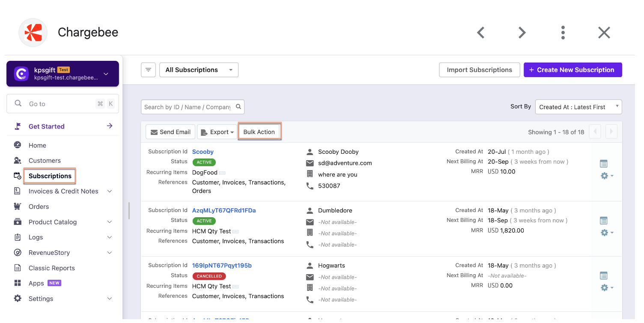Open detail view icon for 169lpNT67Pqyt195b subscription
The width and height of the screenshot is (644, 323).
(604, 275)
